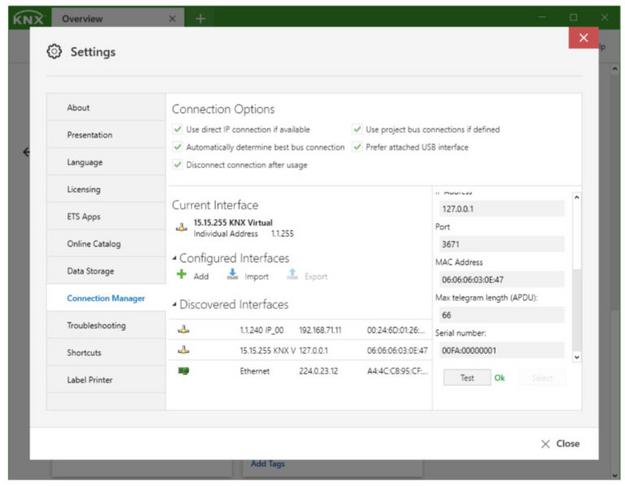
Task: Click the KNX Virtual current interface icon
Action: [x=181, y=227]
